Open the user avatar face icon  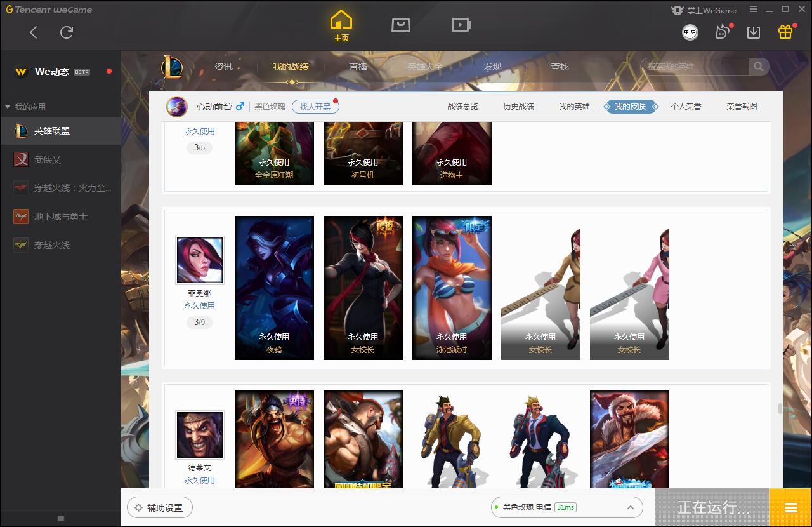point(690,32)
